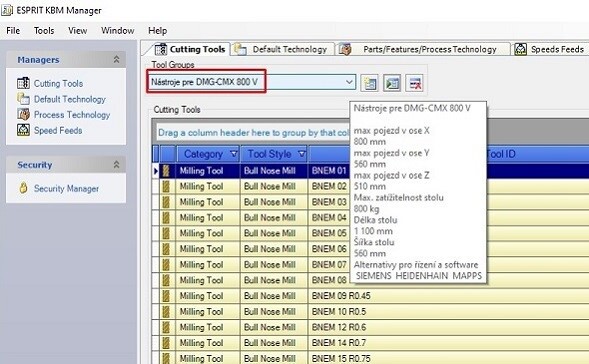Click the row selector for BNEM 01
The height and width of the screenshot is (364, 589).
[156, 171]
